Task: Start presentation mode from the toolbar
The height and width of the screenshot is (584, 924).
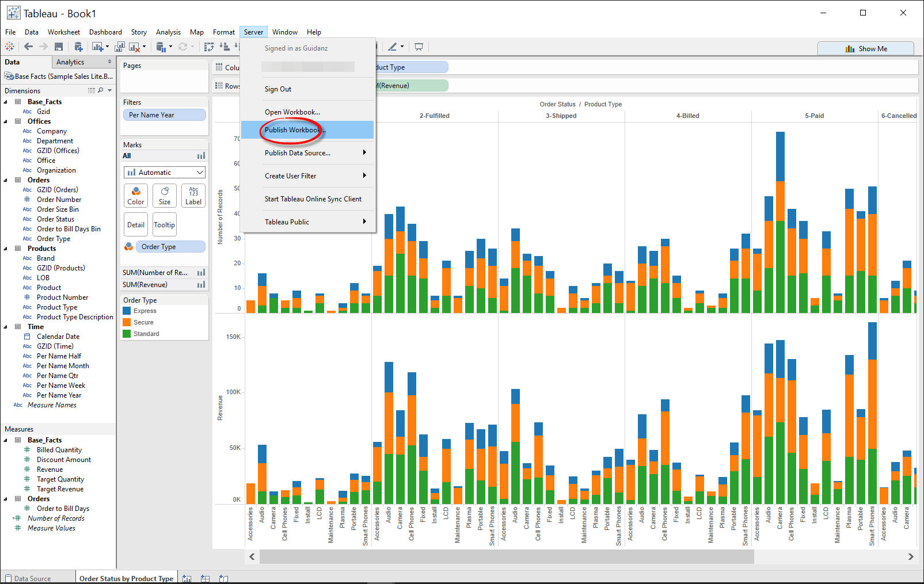Action: coord(419,47)
